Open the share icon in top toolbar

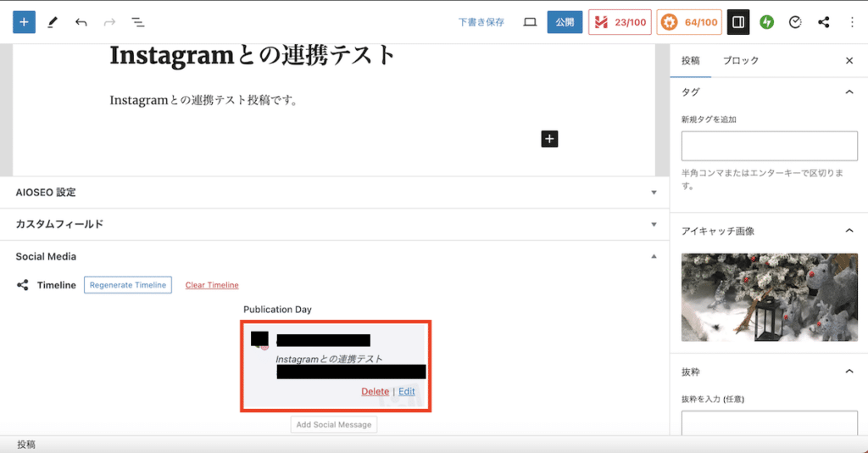pos(823,22)
